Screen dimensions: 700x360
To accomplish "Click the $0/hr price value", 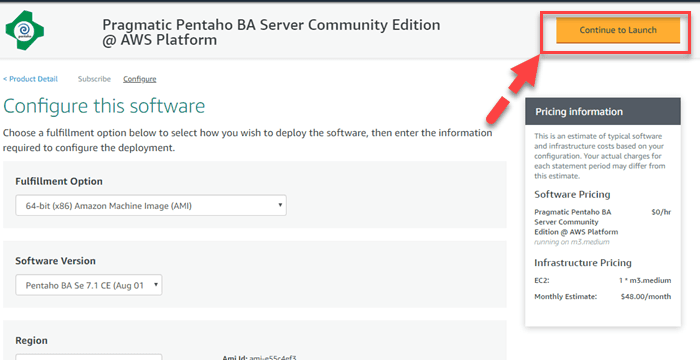I will pyautogui.click(x=661, y=212).
